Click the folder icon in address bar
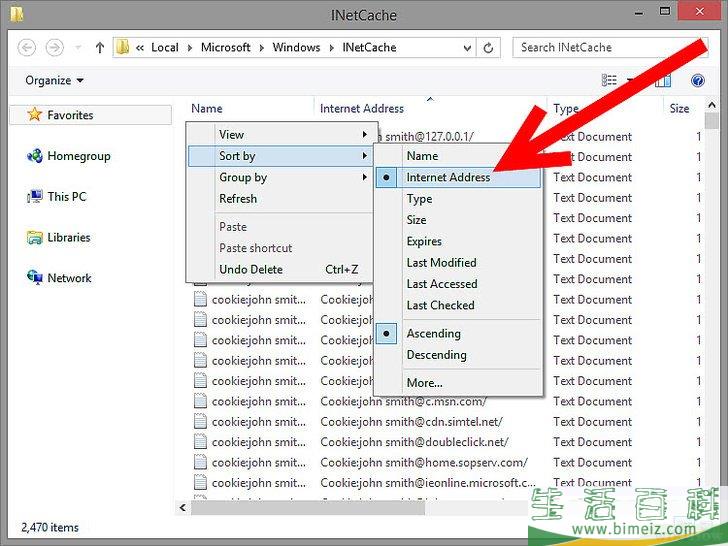 [123, 47]
